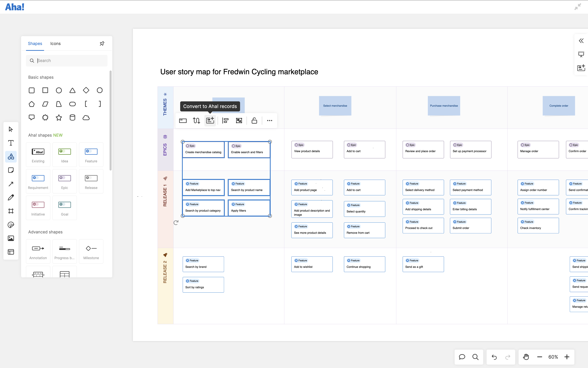Switch to the Icons tab

(55, 44)
